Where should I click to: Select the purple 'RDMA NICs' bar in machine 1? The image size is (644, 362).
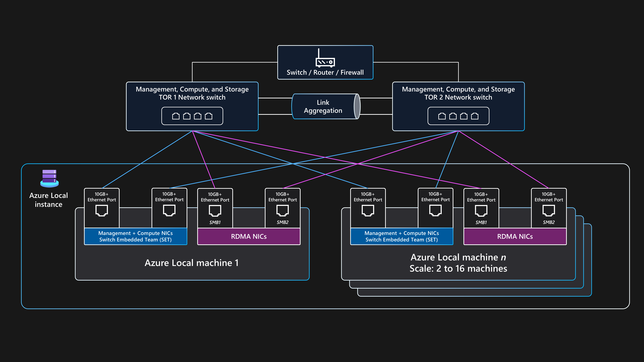249,236
